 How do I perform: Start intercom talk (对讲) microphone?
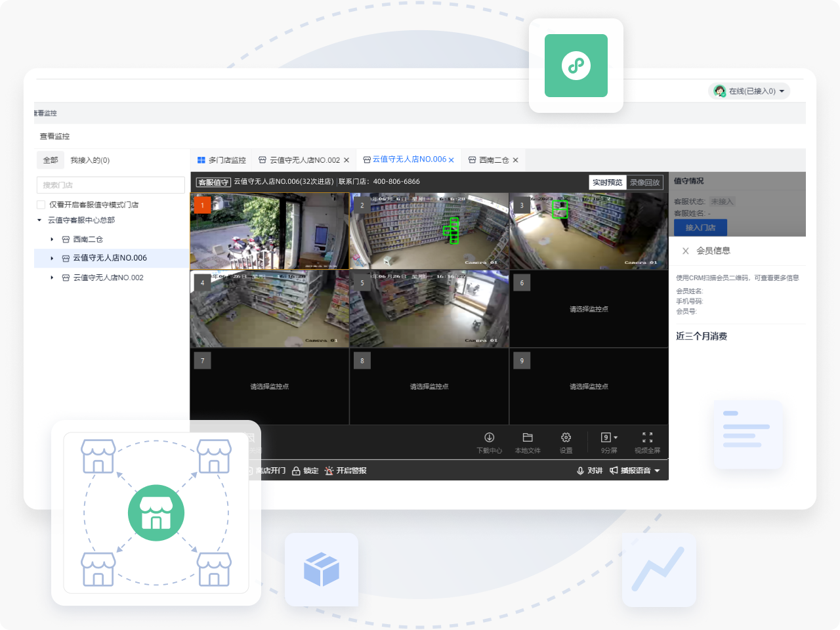click(x=589, y=471)
